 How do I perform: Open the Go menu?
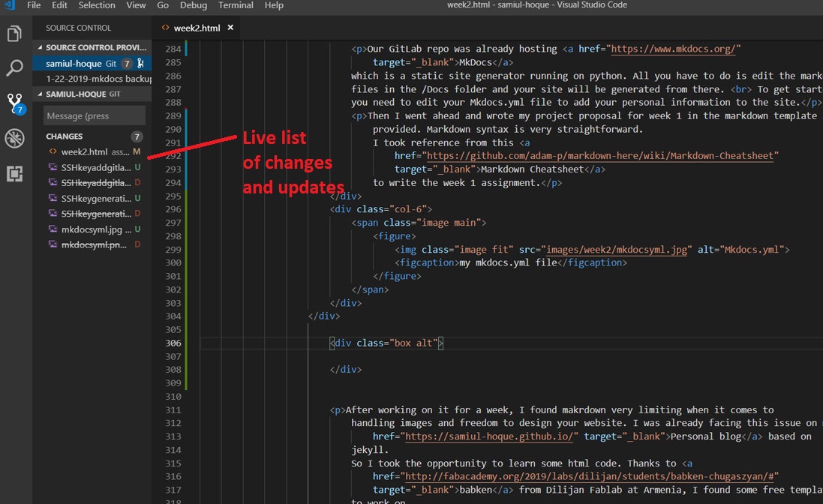[x=163, y=5]
